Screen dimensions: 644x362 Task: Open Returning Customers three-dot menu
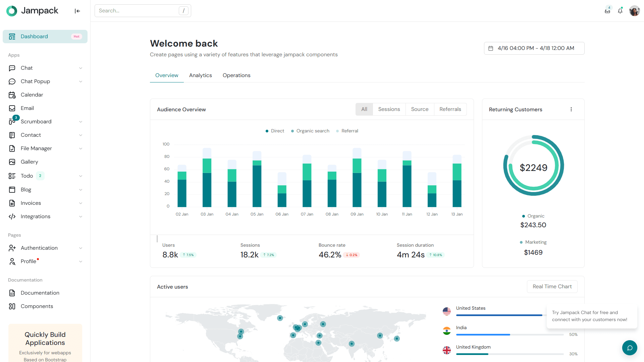point(571,109)
